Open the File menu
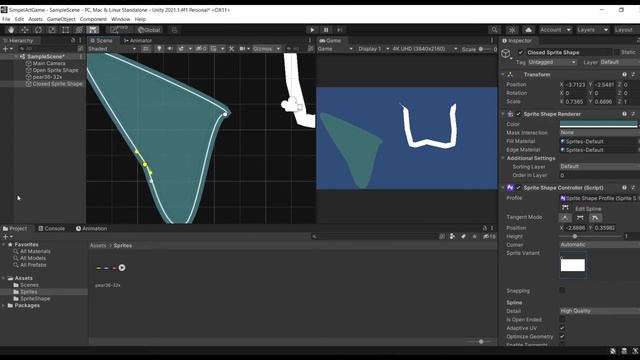Viewport: 640px width, 360px height. click(x=6, y=19)
